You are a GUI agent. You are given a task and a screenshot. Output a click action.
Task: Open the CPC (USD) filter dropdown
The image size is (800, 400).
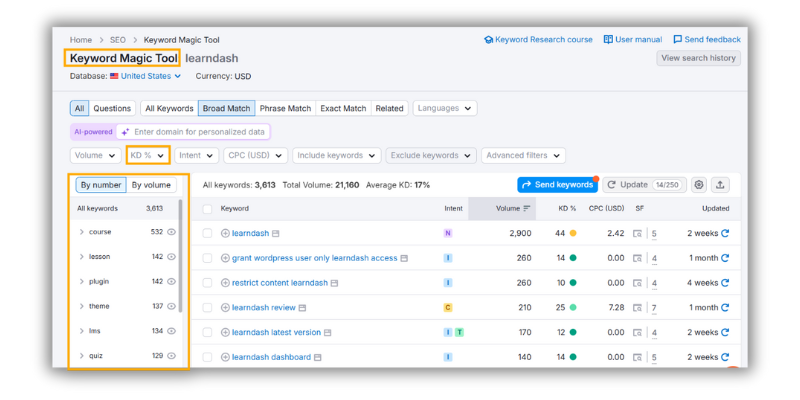[256, 156]
